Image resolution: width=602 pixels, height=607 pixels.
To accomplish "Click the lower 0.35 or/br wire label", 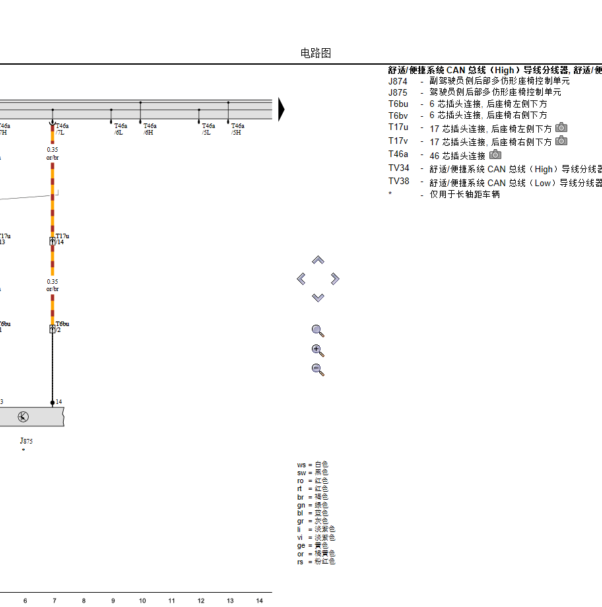I will pyautogui.click(x=52, y=285).
